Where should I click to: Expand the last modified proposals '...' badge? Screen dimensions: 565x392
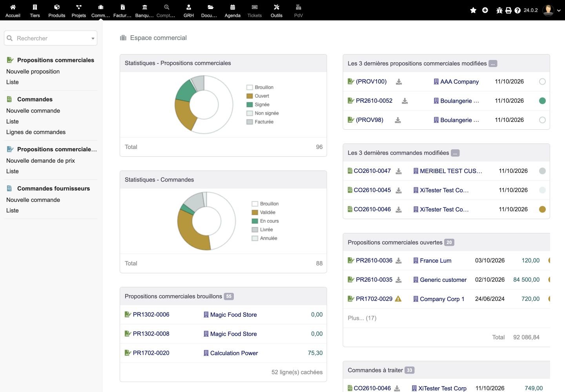[x=493, y=64]
